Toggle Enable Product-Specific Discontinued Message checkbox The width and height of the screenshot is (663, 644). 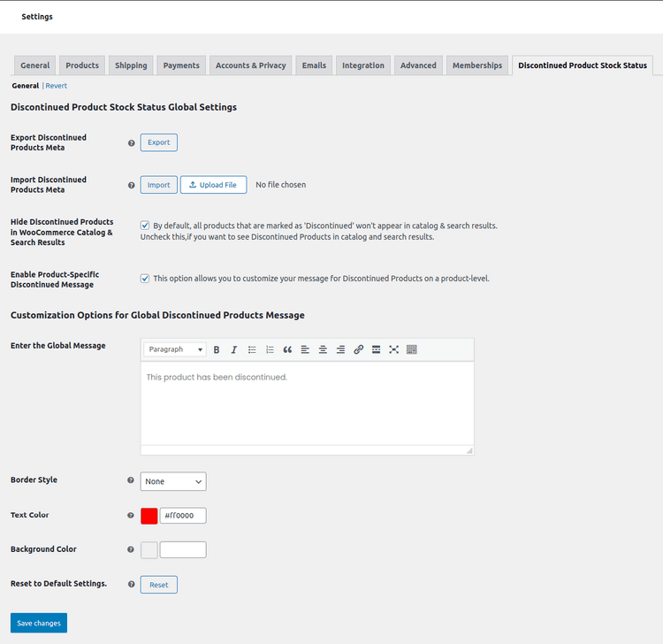coord(145,278)
